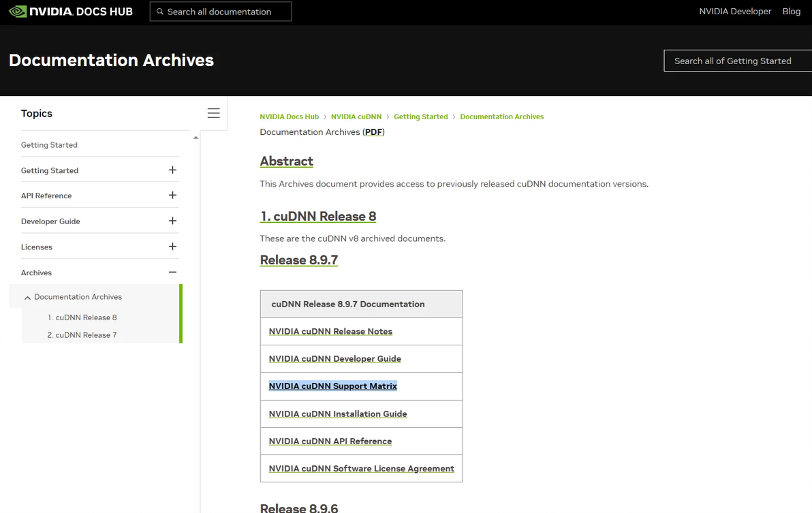
Task: Open NVIDIA cuDNN Software License Agreement
Action: pos(361,469)
